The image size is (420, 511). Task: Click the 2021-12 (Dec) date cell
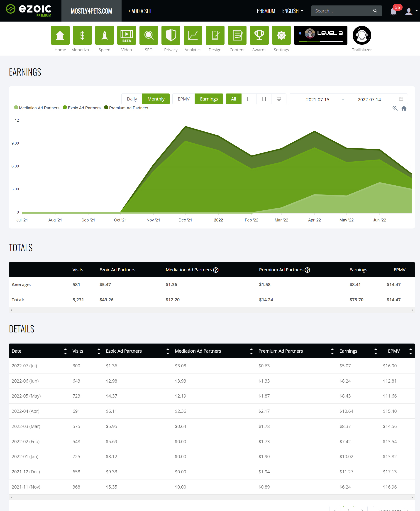pos(26,472)
